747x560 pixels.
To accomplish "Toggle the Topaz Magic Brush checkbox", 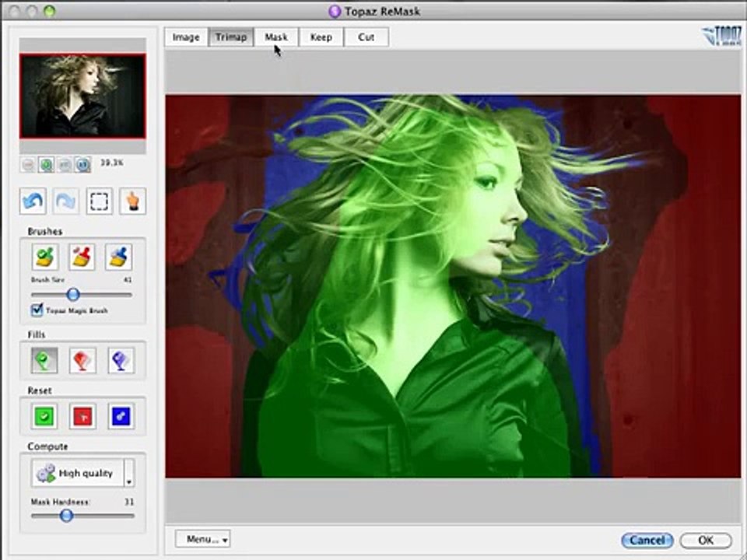I will pos(37,310).
